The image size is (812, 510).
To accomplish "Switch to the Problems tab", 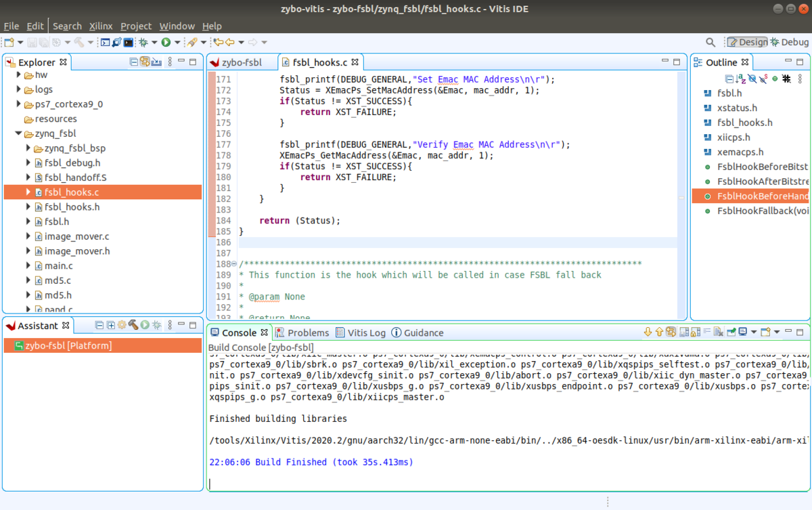I will 302,333.
